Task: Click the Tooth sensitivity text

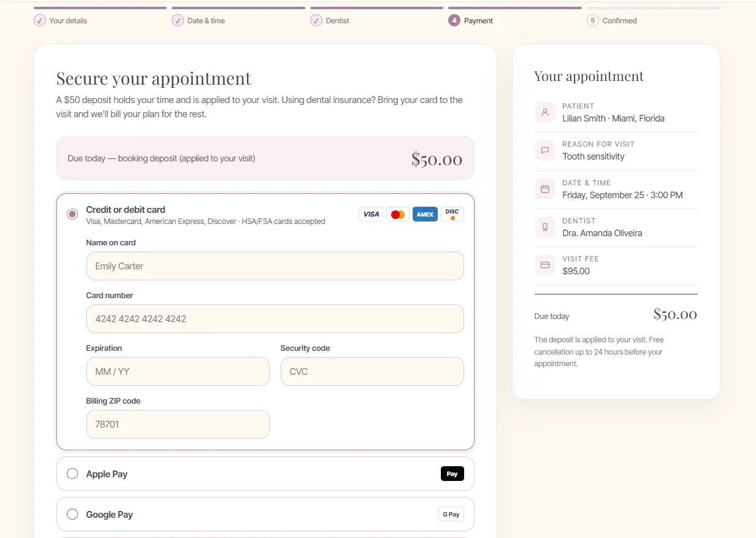Action: tap(594, 156)
